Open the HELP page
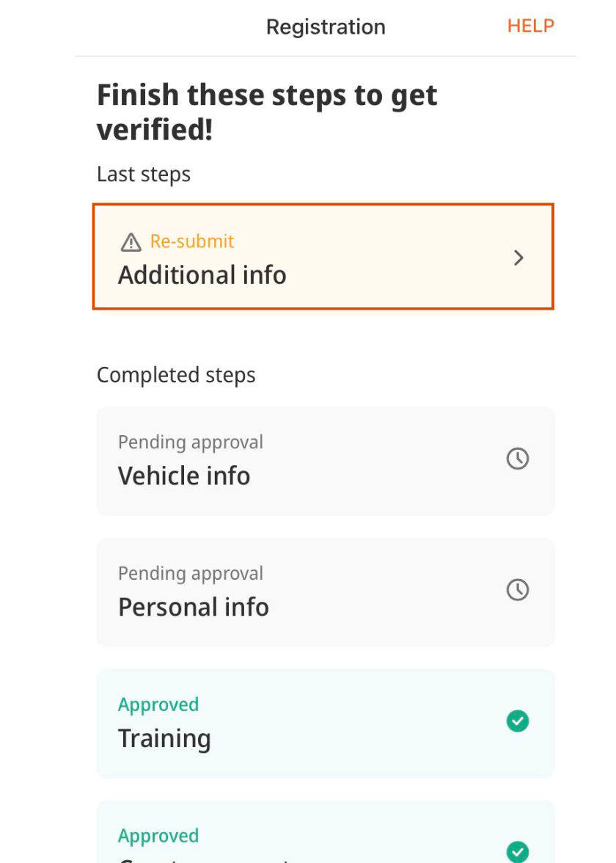The width and height of the screenshot is (616, 863). (x=530, y=26)
